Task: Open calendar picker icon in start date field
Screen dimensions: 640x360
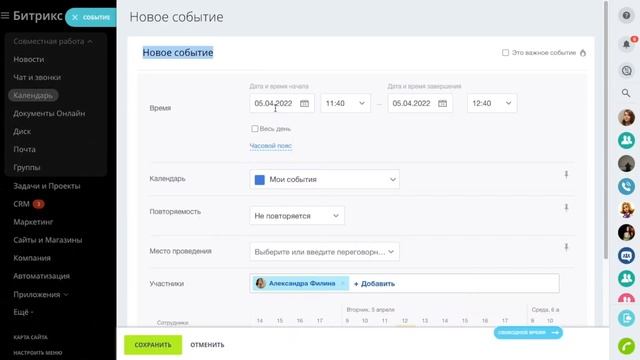Action: point(304,103)
